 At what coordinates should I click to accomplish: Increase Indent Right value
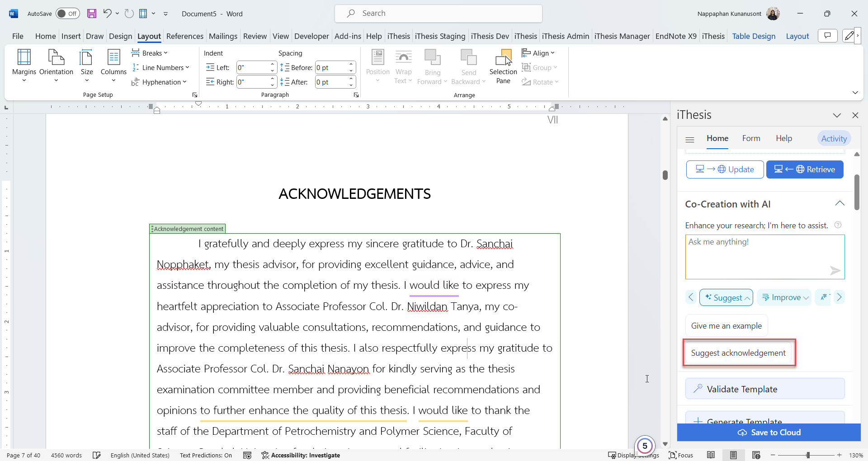pos(272,79)
